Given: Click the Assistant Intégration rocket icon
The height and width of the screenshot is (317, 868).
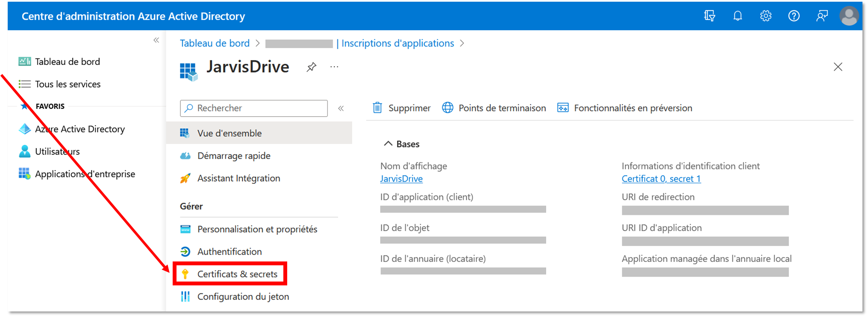Looking at the screenshot, I should click(185, 178).
